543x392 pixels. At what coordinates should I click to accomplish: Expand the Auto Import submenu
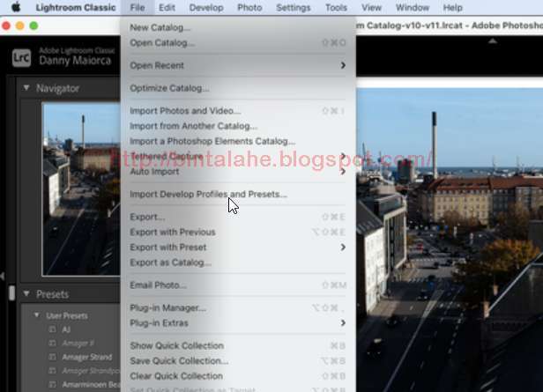click(x=343, y=172)
